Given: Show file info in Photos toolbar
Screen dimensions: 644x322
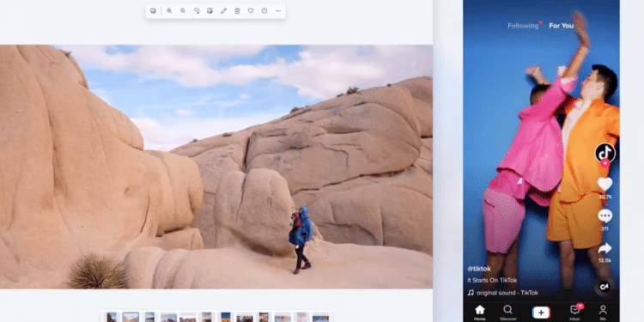Looking at the screenshot, I should coord(264,11).
